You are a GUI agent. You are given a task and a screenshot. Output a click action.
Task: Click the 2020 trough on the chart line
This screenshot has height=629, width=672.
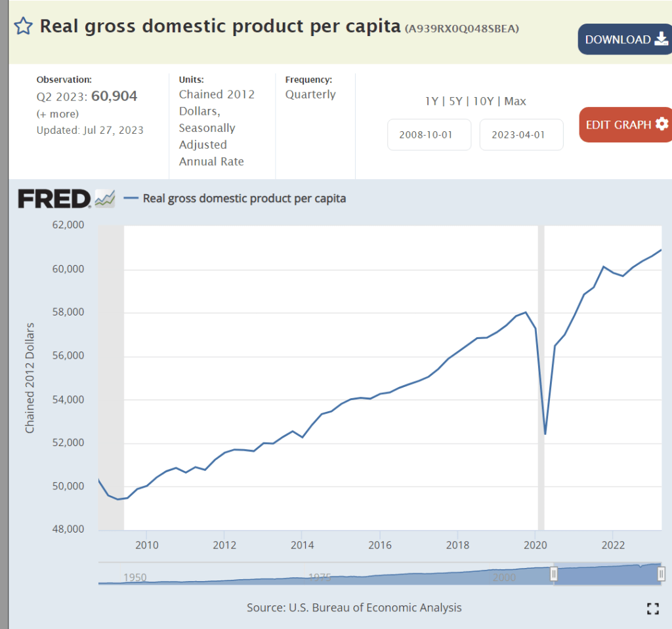[x=545, y=434]
